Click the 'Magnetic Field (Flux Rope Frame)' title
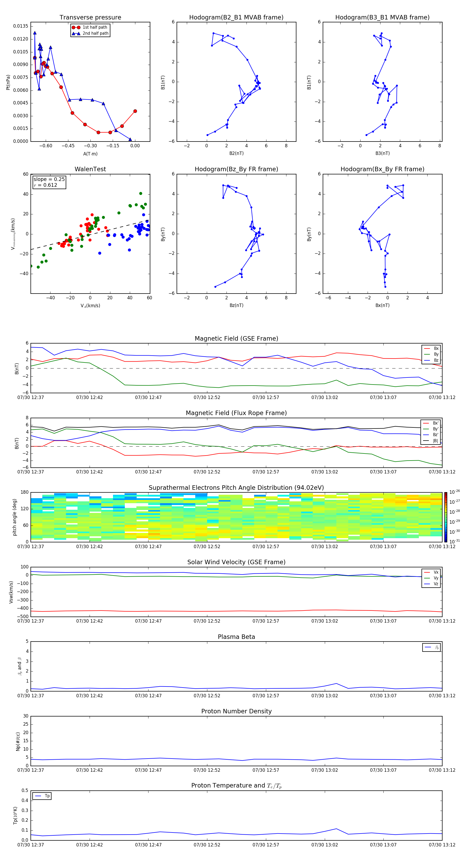473x868 pixels. tap(236, 413)
